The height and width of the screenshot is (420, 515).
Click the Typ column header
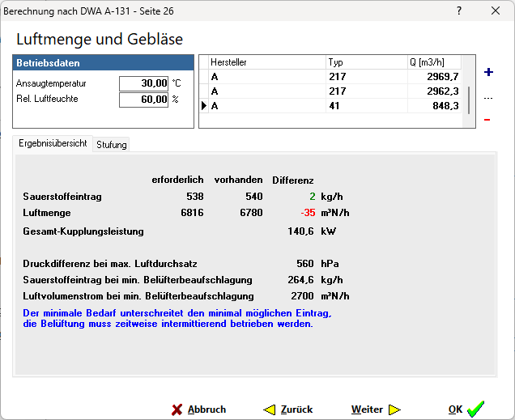[367, 62]
